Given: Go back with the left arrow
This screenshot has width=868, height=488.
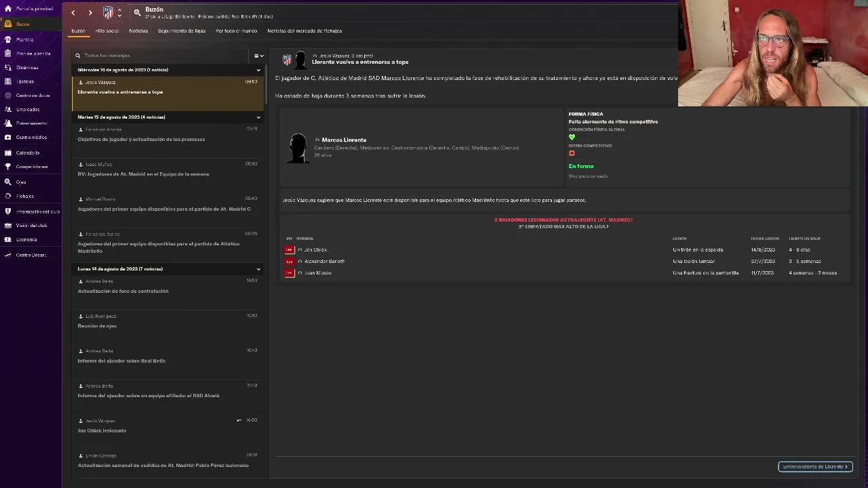Looking at the screenshot, I should click(73, 12).
